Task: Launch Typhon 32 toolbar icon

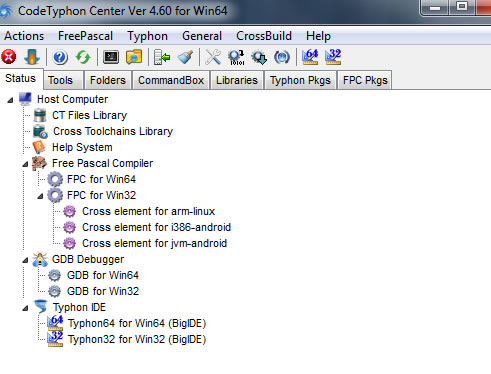Action: 333,57
